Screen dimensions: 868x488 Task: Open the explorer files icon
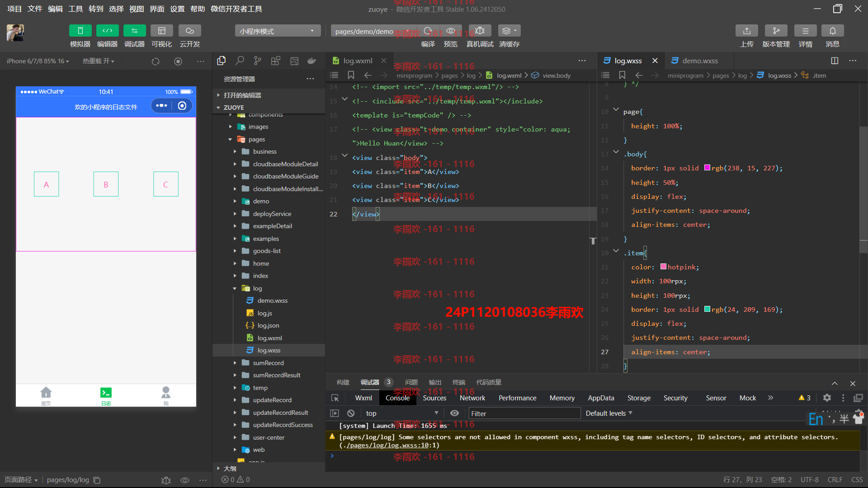222,61
